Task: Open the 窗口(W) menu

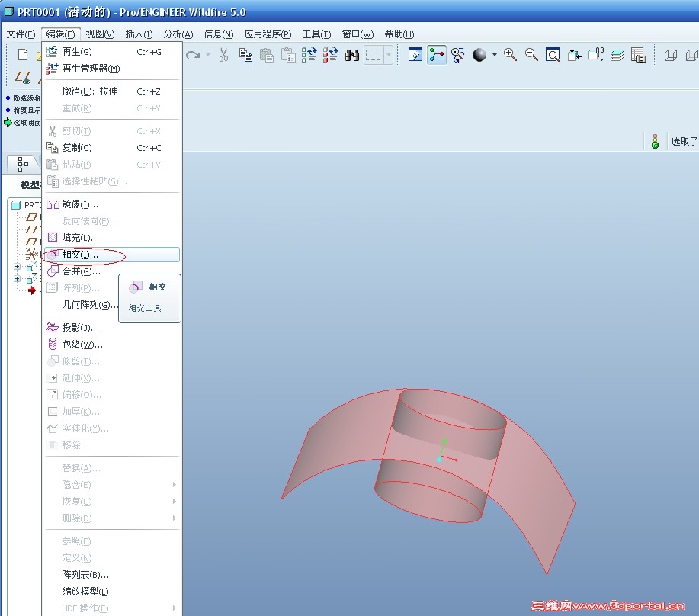Action: (x=358, y=34)
